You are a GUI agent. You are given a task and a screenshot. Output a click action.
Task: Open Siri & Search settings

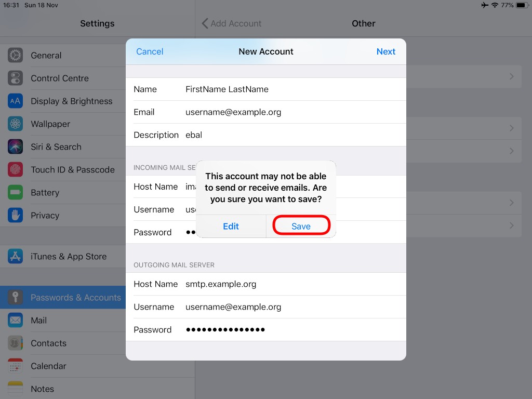[x=15, y=147]
